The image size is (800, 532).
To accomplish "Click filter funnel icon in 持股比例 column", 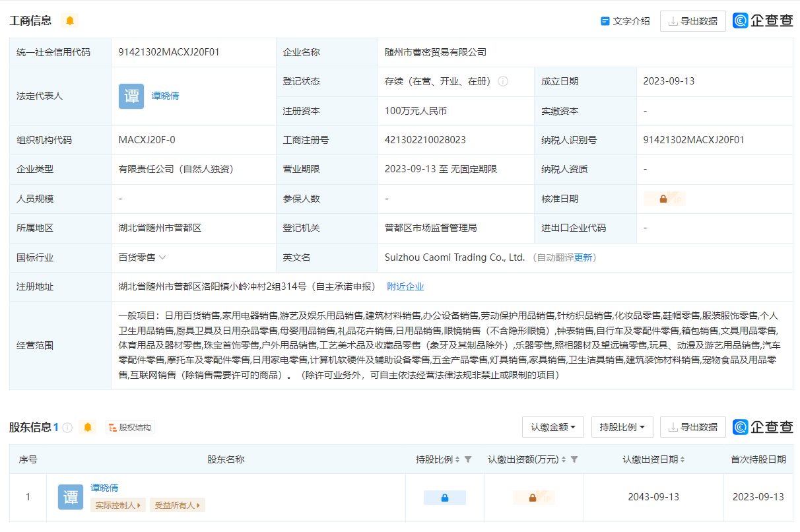I will [468, 459].
